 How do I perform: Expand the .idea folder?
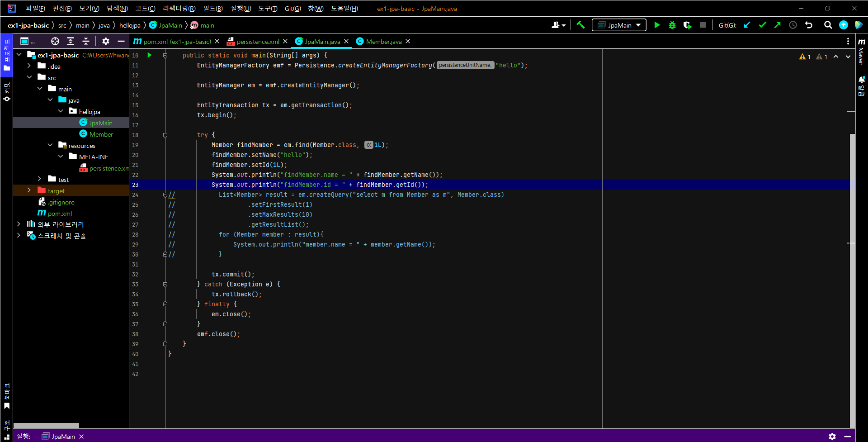click(x=29, y=66)
